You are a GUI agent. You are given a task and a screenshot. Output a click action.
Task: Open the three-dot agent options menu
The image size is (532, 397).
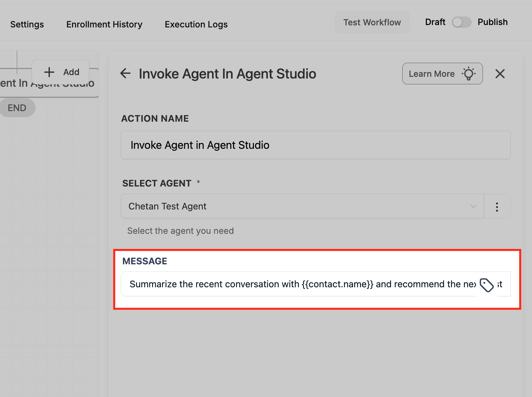tap(497, 207)
